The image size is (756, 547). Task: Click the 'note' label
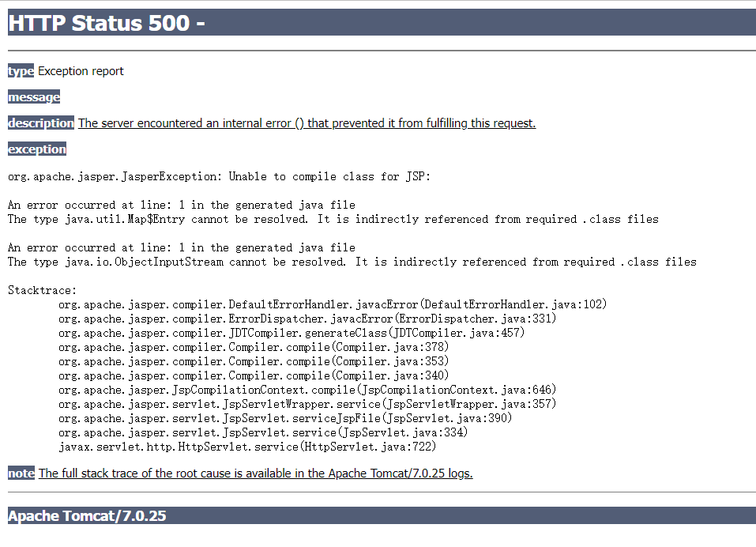tap(21, 473)
